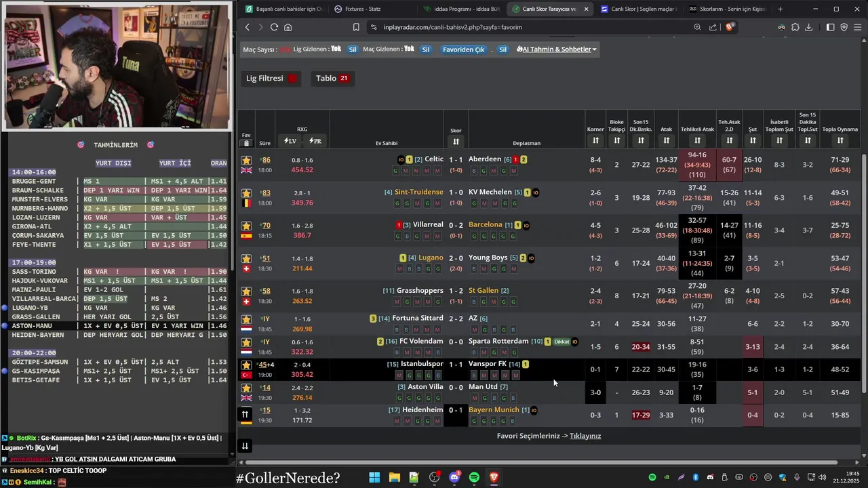Open AI Tahmin & Sohbetler dropdown

click(556, 49)
